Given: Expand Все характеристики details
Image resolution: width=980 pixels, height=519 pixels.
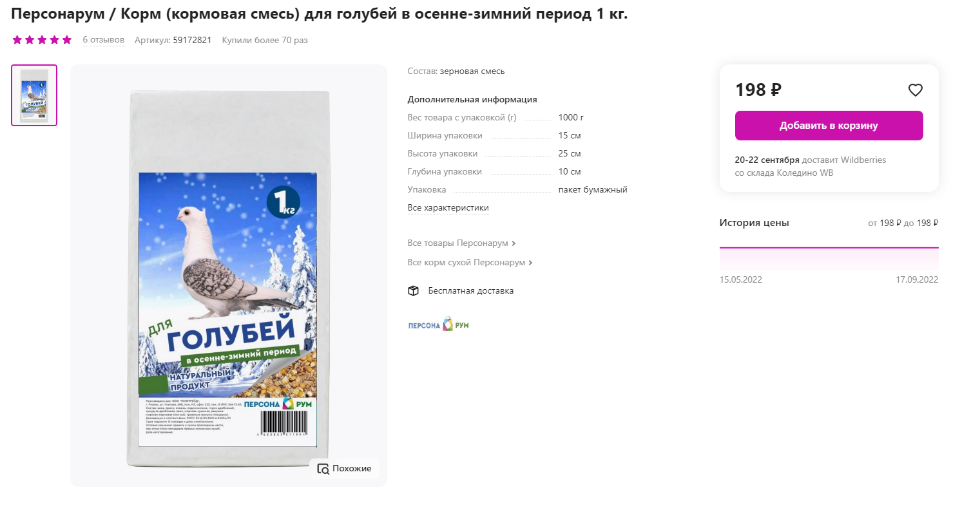Looking at the screenshot, I should 448,208.
